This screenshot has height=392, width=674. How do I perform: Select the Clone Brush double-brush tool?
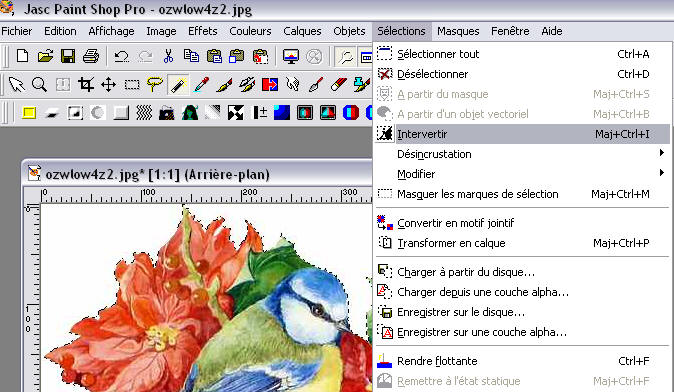pos(247,85)
